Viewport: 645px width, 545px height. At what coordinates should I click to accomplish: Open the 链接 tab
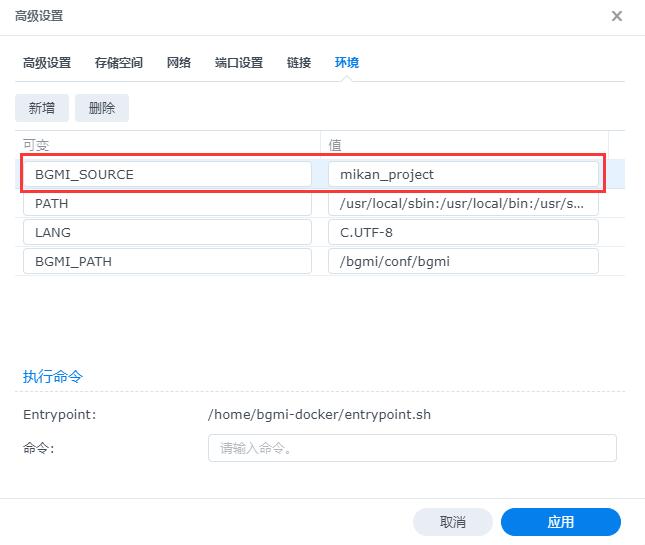coord(299,62)
